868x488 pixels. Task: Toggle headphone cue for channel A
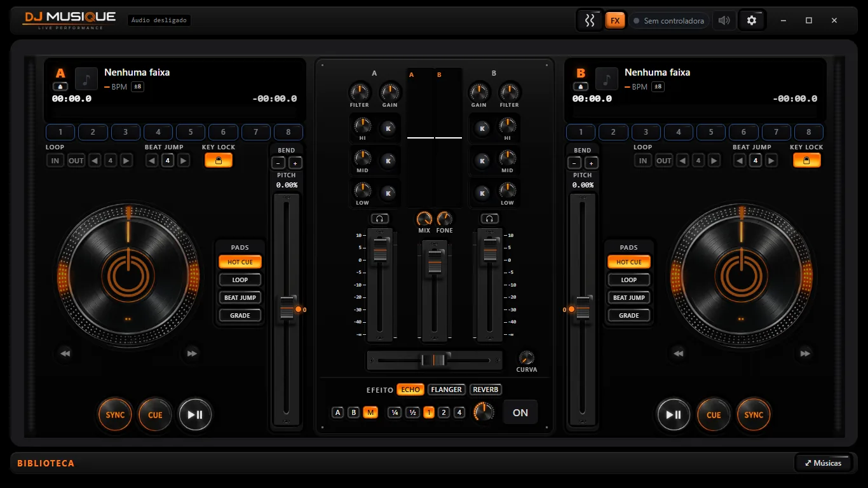(379, 219)
